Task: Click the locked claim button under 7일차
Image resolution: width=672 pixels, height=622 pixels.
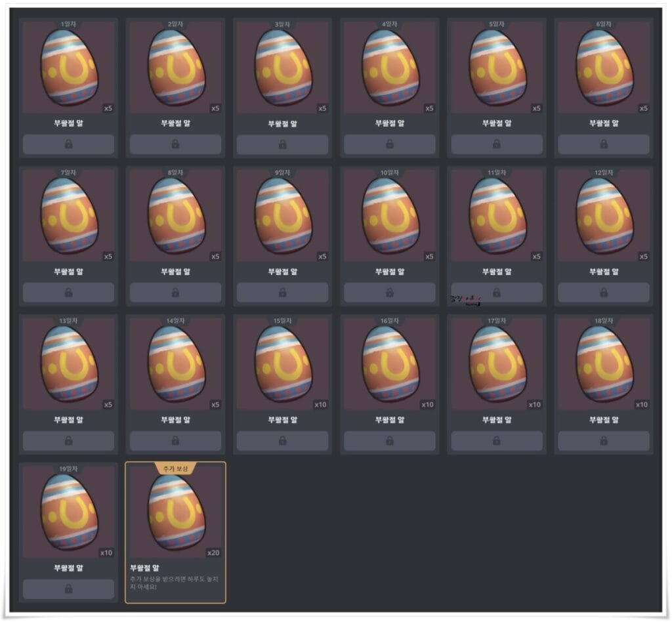Action: pyautogui.click(x=68, y=293)
